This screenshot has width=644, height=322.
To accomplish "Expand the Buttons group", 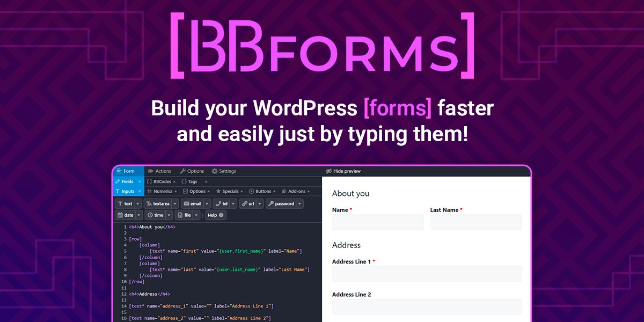I will [263, 191].
